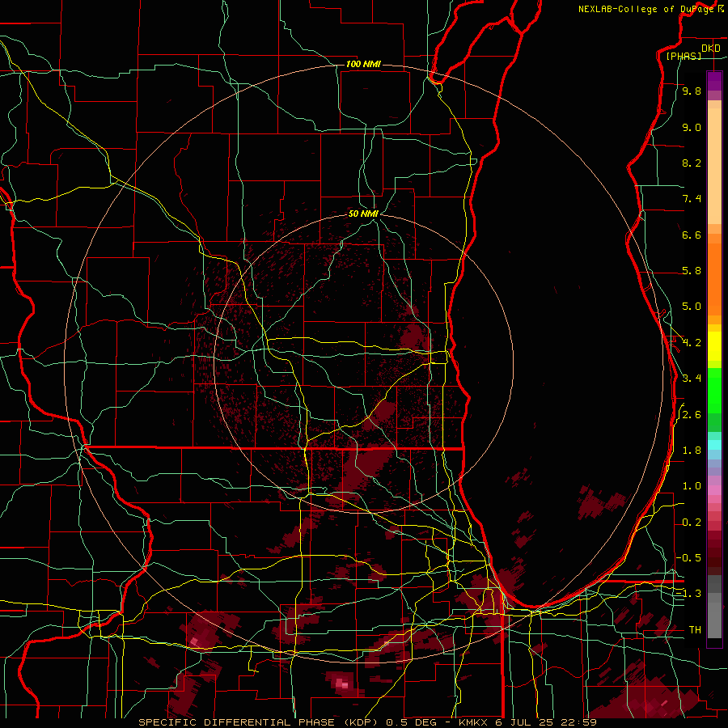Click the 7.4 value on color scale
Screen dimensions: 728x728
click(x=692, y=199)
